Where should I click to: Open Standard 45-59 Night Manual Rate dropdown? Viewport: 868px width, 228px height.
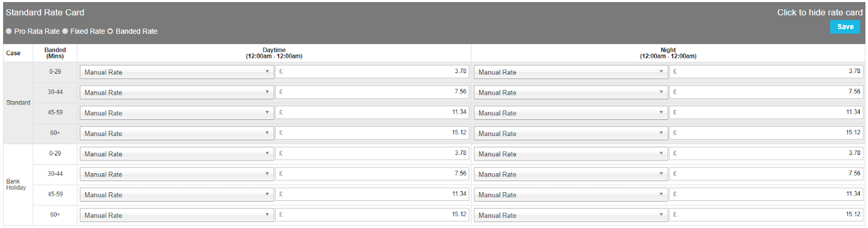[x=570, y=113]
